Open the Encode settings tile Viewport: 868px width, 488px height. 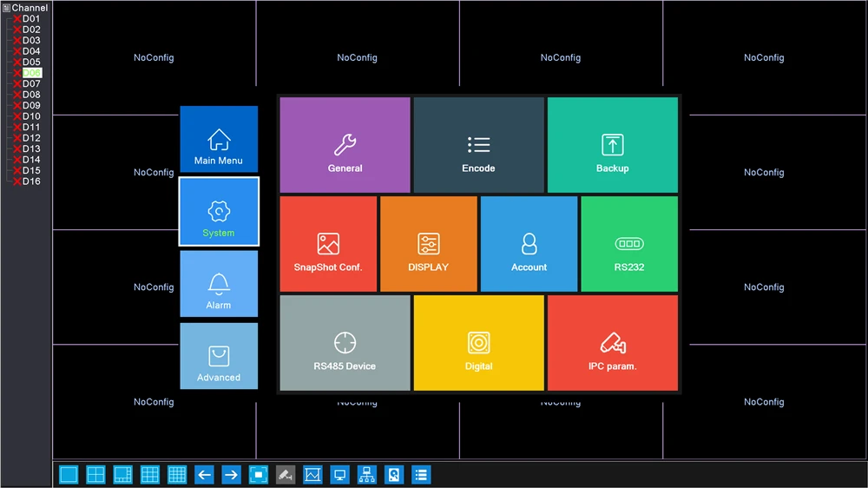tap(479, 145)
